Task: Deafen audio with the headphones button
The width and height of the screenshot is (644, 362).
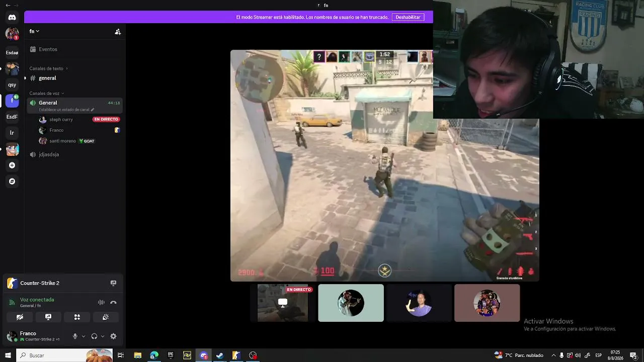Action: point(94,336)
